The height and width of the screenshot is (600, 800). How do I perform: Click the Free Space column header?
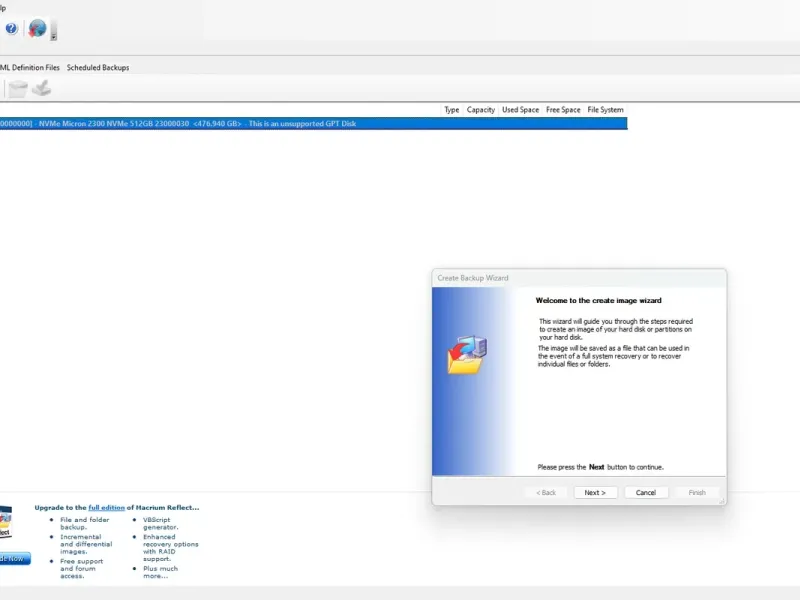563,110
